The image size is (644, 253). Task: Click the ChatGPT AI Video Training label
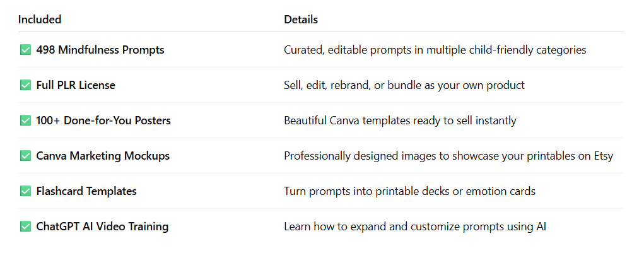[x=102, y=227]
